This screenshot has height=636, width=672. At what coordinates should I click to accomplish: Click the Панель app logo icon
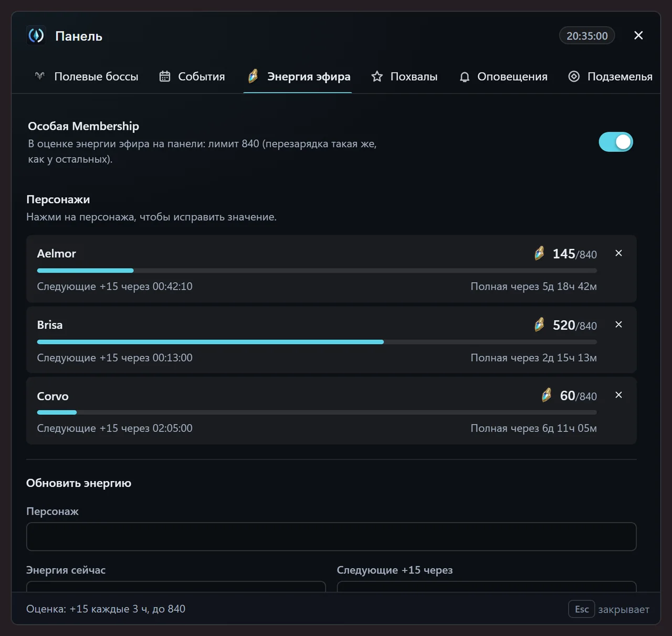pos(36,36)
